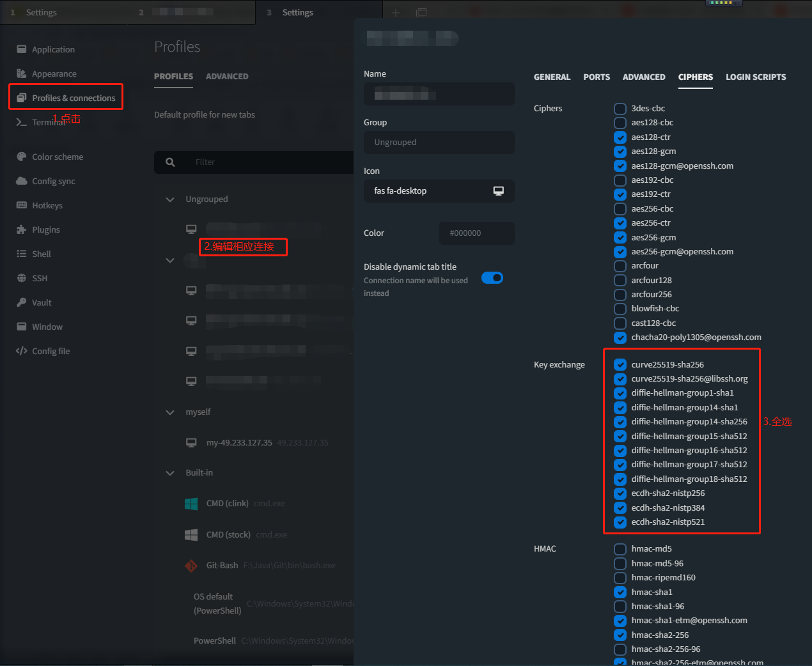This screenshot has width=812, height=666.
Task: Collapse the Ungrouped profile group
Action: pos(170,199)
